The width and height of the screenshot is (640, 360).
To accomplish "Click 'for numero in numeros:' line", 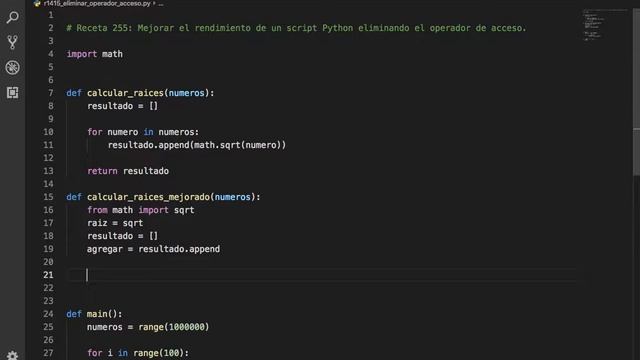I will [143, 132].
